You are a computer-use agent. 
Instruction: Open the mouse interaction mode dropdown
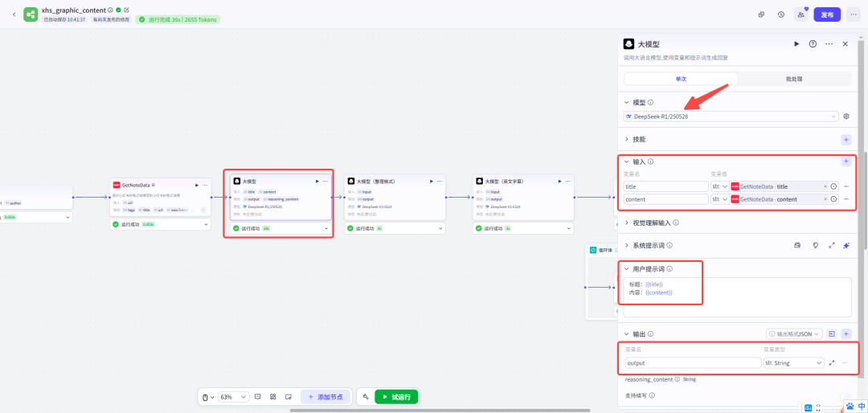point(207,397)
